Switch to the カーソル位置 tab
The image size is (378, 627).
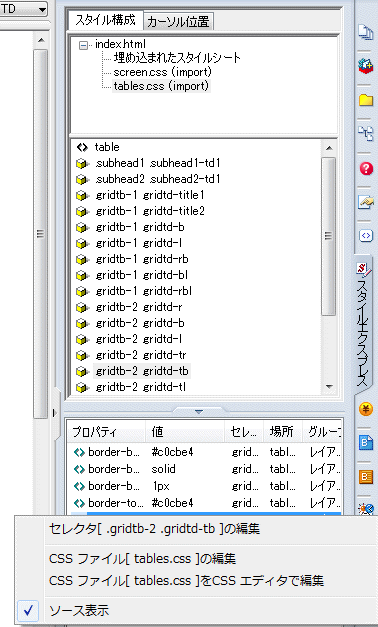pos(178,22)
